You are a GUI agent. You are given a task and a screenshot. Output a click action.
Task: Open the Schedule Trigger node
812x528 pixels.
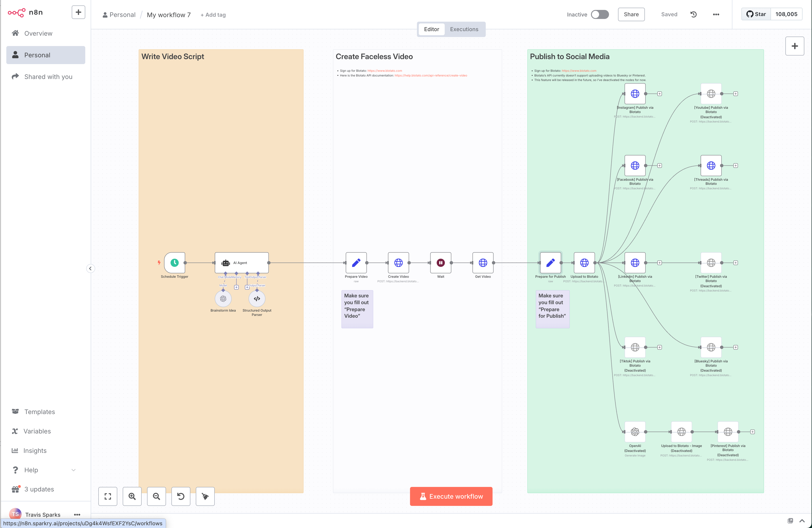[x=174, y=262]
